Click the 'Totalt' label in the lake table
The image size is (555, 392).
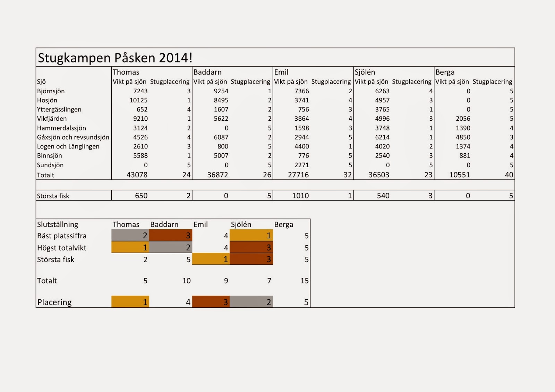[46, 175]
